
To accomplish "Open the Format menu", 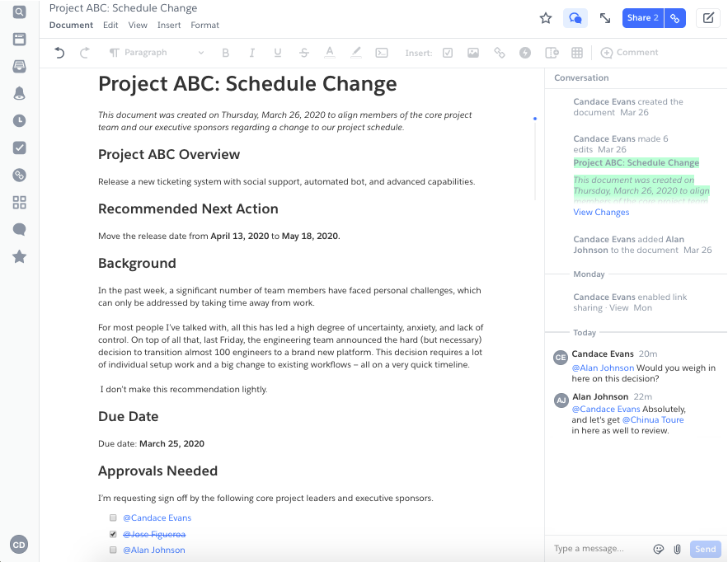I will coord(204,25).
